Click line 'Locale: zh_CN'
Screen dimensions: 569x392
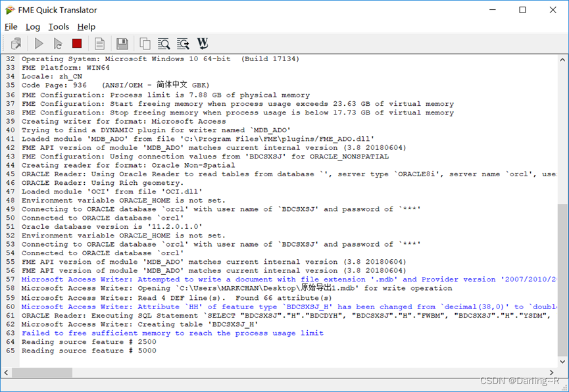click(x=52, y=76)
